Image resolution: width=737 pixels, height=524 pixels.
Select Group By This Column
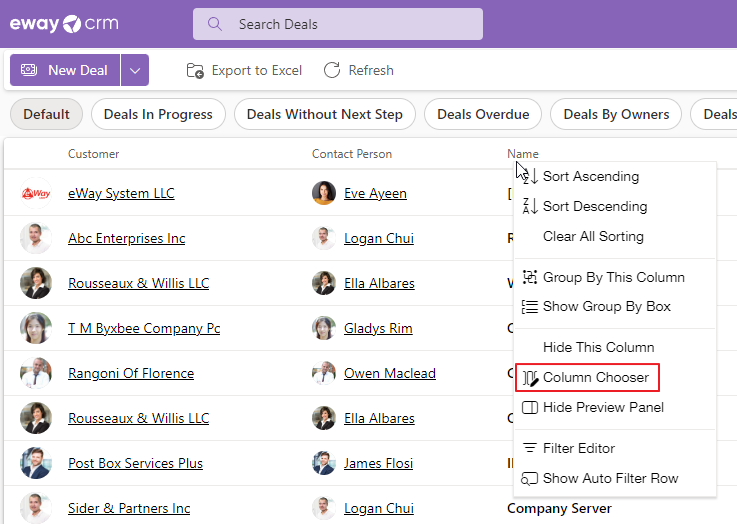coord(615,277)
